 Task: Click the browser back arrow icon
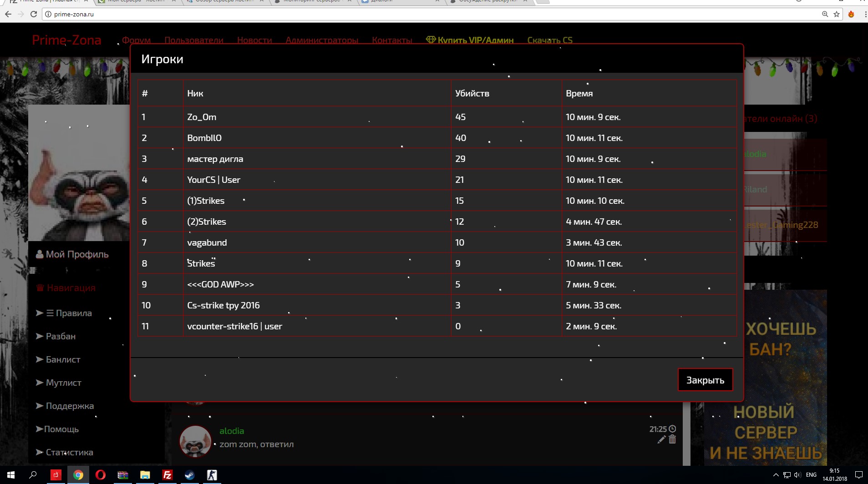click(x=8, y=14)
